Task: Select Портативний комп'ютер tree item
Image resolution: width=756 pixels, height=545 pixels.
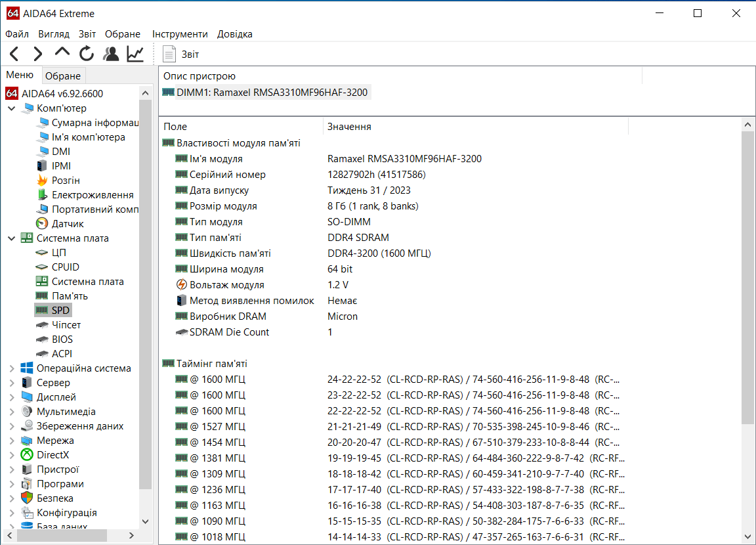Action: click(95, 209)
